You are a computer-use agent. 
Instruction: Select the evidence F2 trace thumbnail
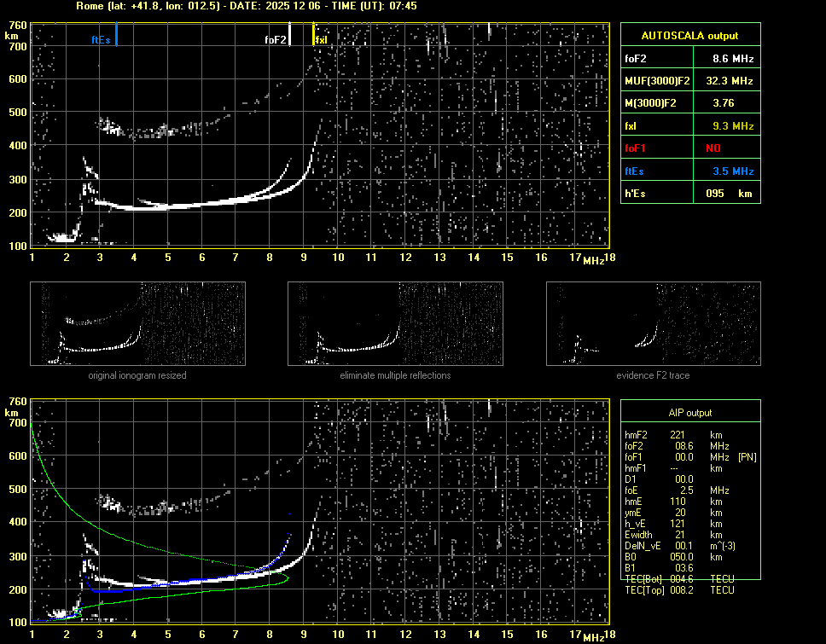[x=653, y=325]
